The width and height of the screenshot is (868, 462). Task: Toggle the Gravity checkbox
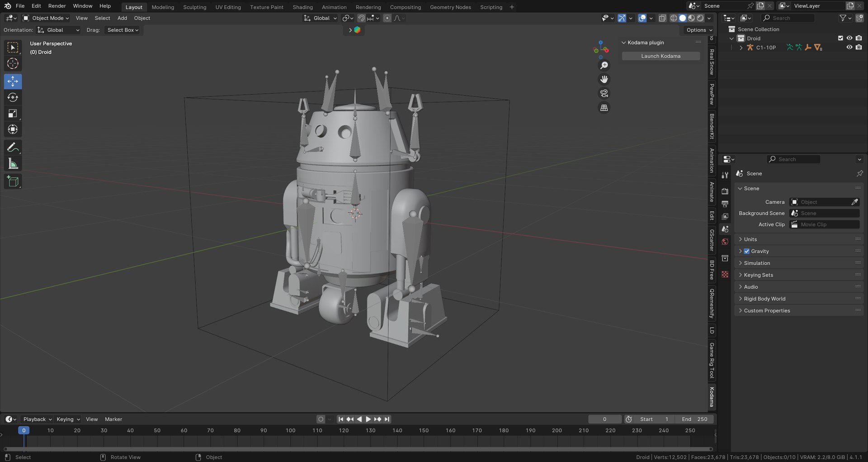[747, 251]
